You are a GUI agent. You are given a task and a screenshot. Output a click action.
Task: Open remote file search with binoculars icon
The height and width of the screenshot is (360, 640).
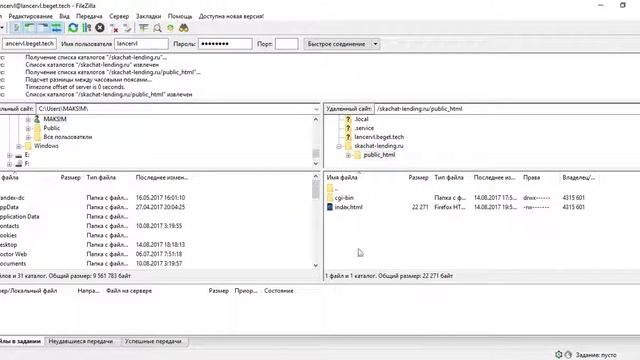[x=184, y=28]
